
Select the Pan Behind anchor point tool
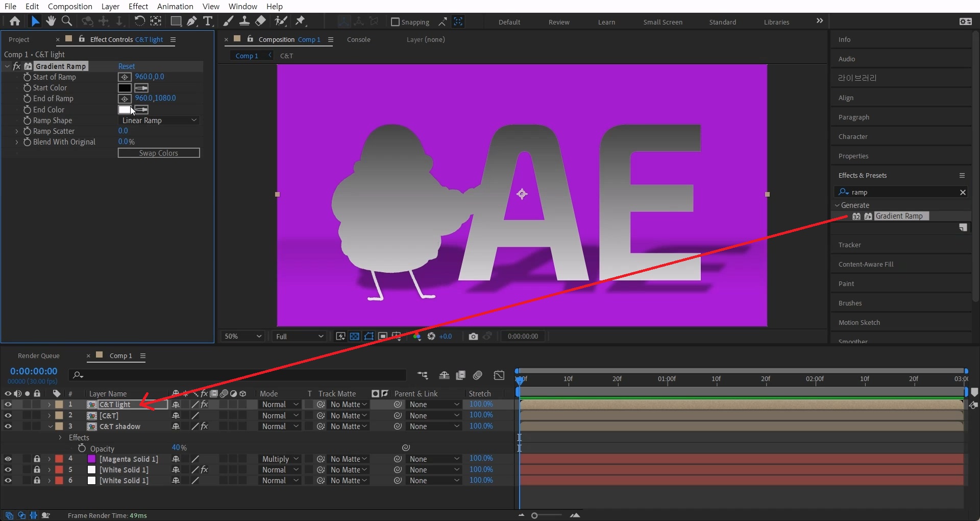pos(156,21)
